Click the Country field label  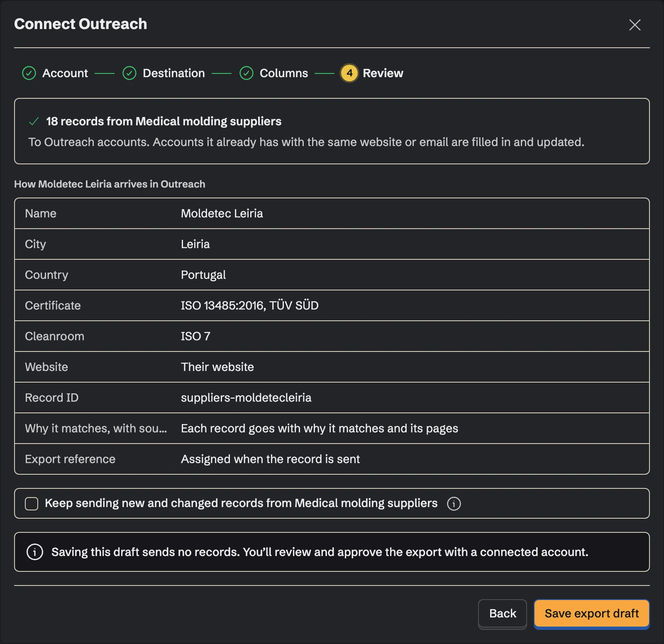point(46,275)
